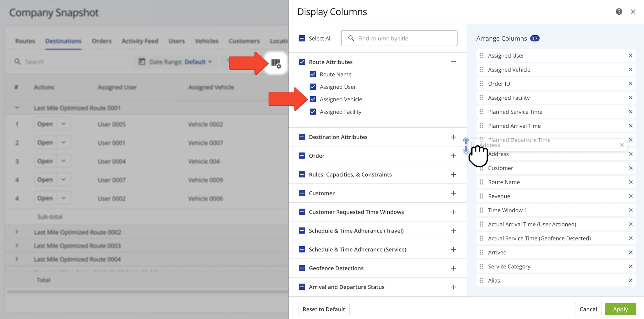The height and width of the screenshot is (319, 644).
Task: Click the Apply button
Action: coord(620,309)
